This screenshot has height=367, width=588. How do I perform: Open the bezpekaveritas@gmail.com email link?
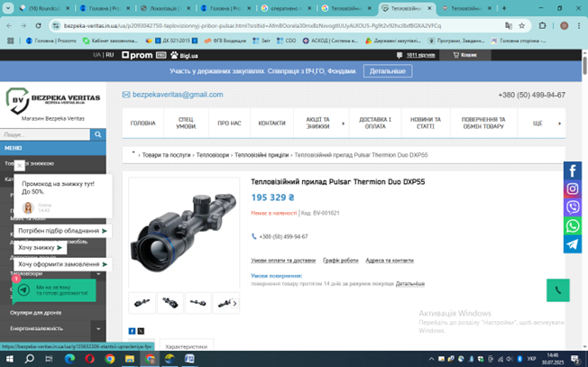(178, 95)
